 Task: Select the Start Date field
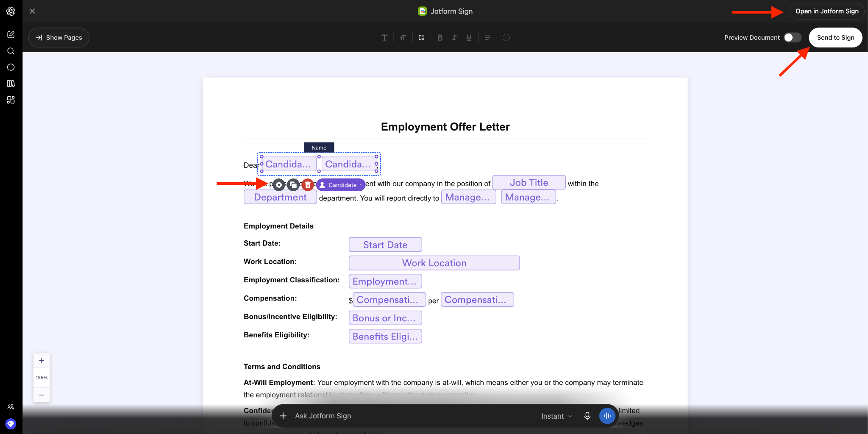click(x=385, y=245)
